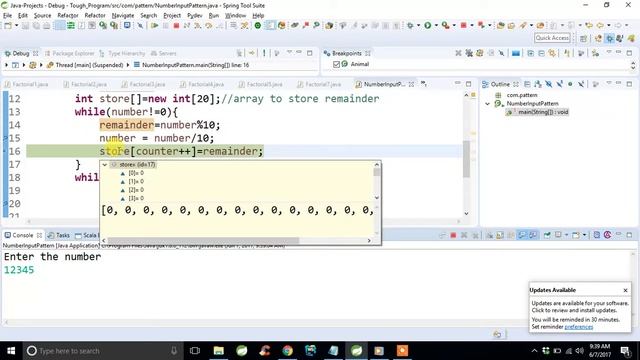Open Windows Task View
Screen dimensions: 640x360
tap(195, 351)
